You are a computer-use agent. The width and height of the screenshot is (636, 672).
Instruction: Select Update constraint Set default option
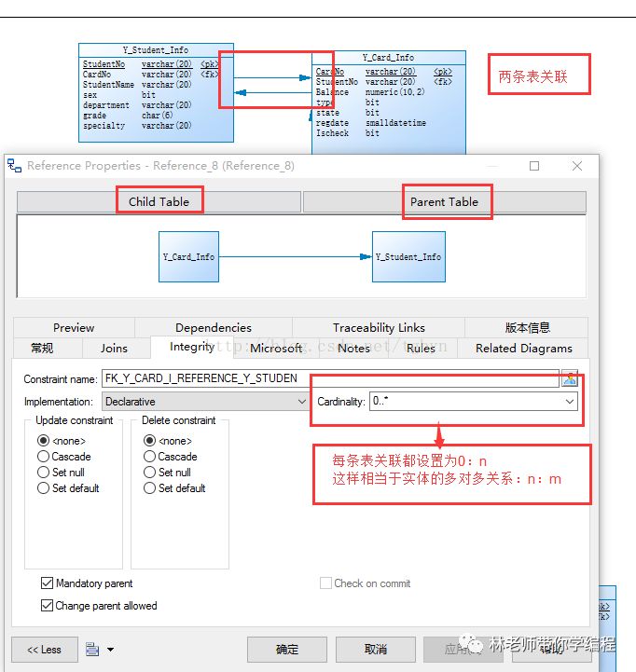43,488
